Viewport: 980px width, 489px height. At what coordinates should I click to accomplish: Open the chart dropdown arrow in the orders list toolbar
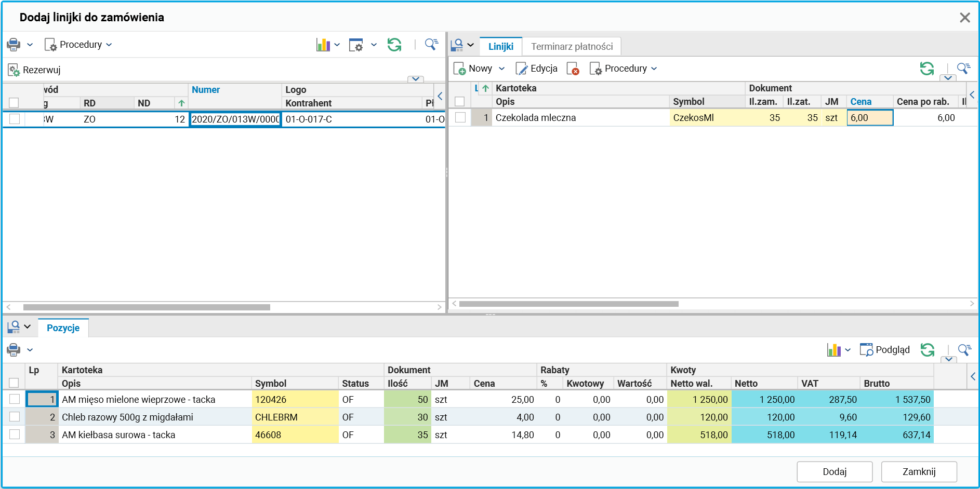tap(337, 45)
